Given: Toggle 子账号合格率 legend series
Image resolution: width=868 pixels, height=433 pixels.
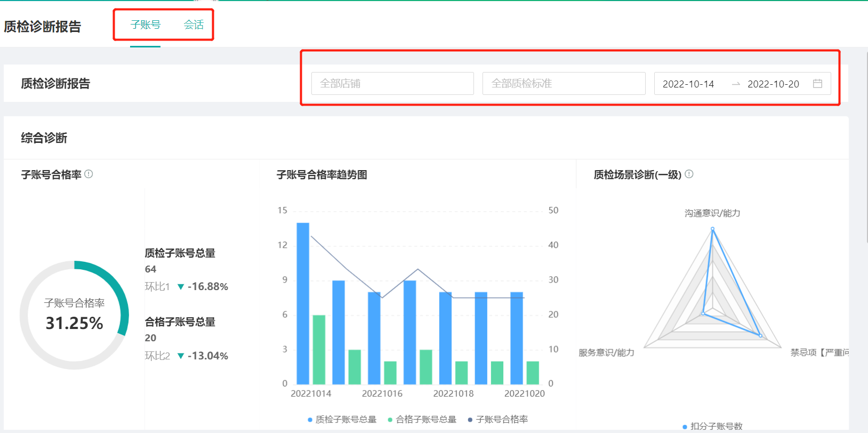Looking at the screenshot, I should 497,420.
